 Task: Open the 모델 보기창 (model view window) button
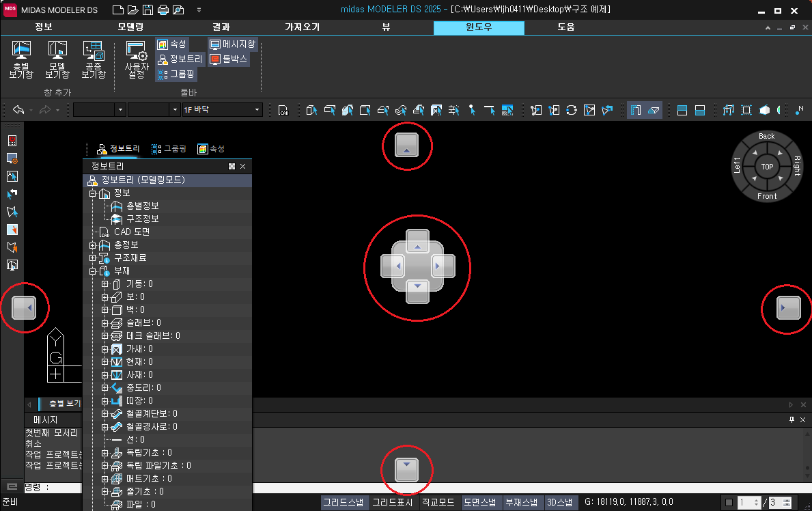[57, 60]
